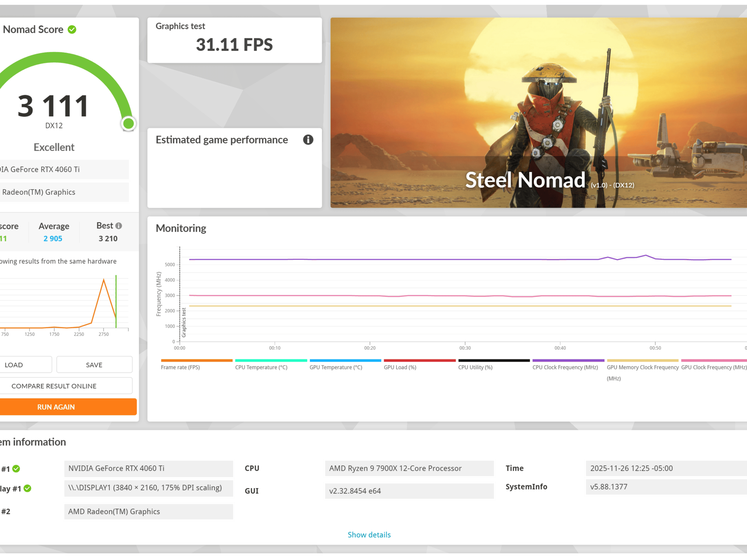Click the orange peak in the results distribution chart
Screen dimensions: 747x560
tap(104, 280)
